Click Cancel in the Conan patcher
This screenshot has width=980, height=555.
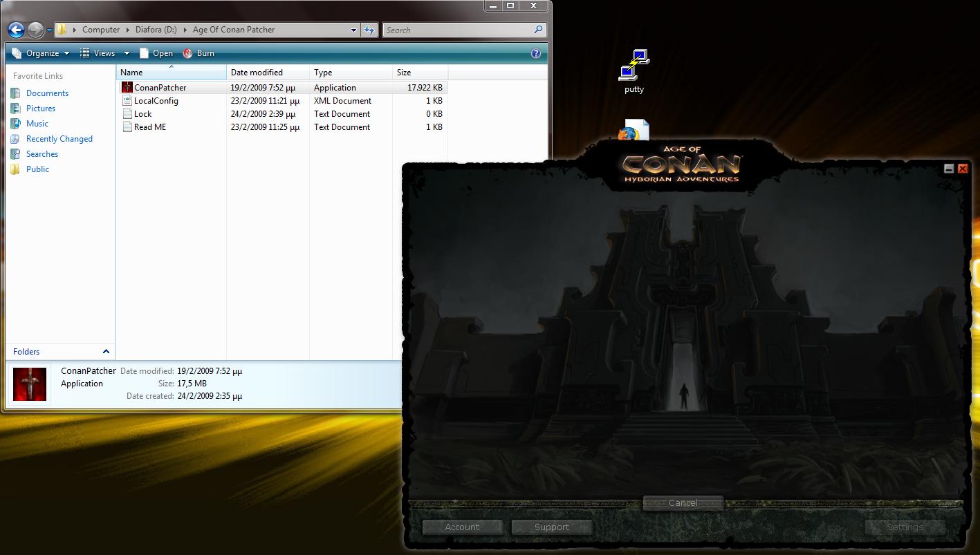pyautogui.click(x=683, y=503)
